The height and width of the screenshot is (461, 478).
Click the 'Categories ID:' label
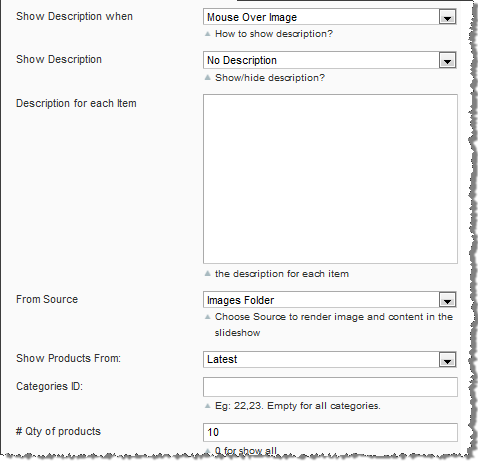(x=49, y=386)
